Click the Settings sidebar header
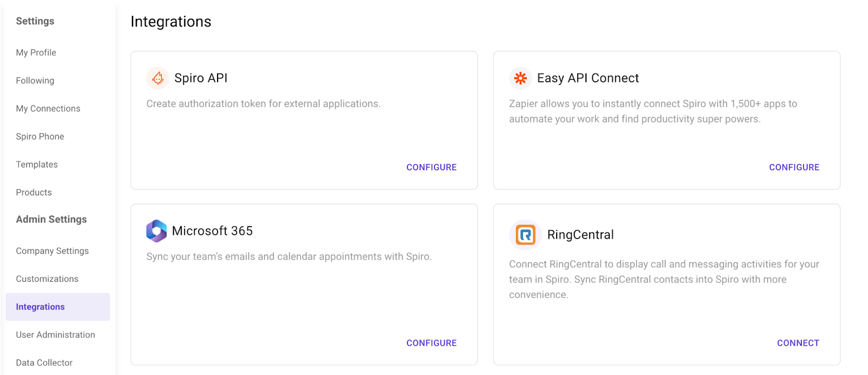This screenshot has height=375, width=868. coord(35,21)
